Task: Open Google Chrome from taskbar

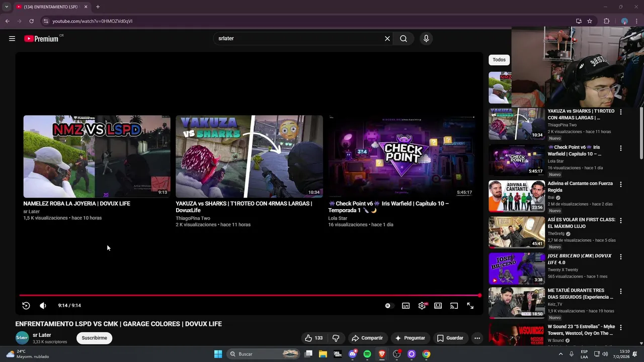Action: point(426,354)
